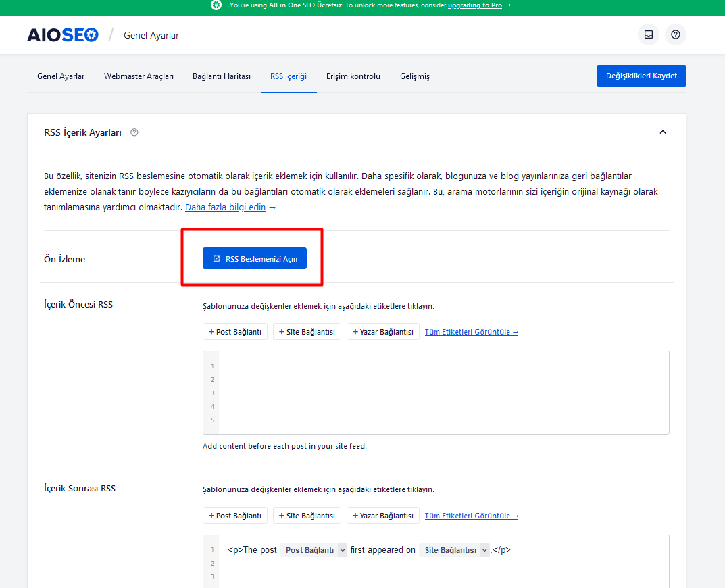The width and height of the screenshot is (725, 588).
Task: Select the Gelişmiş tab
Action: [414, 76]
